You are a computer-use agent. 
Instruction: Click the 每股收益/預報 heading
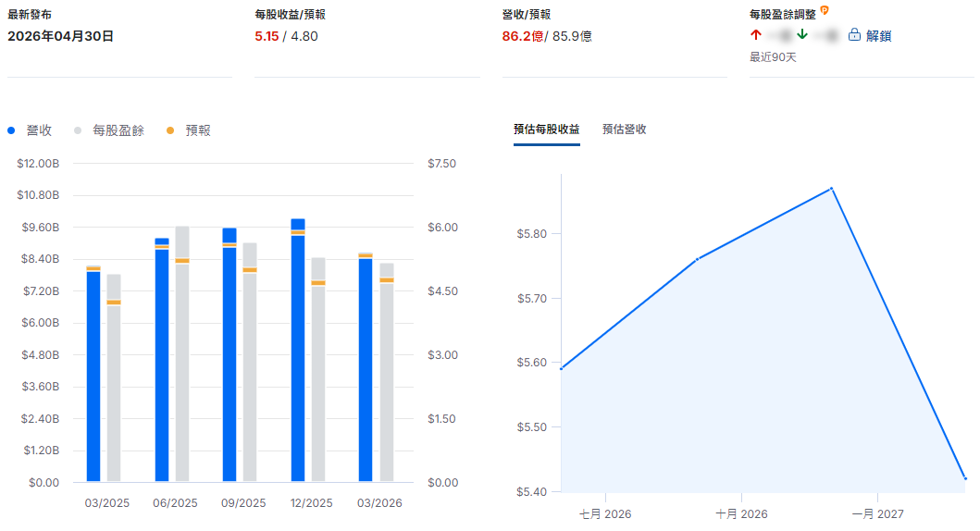tap(290, 15)
